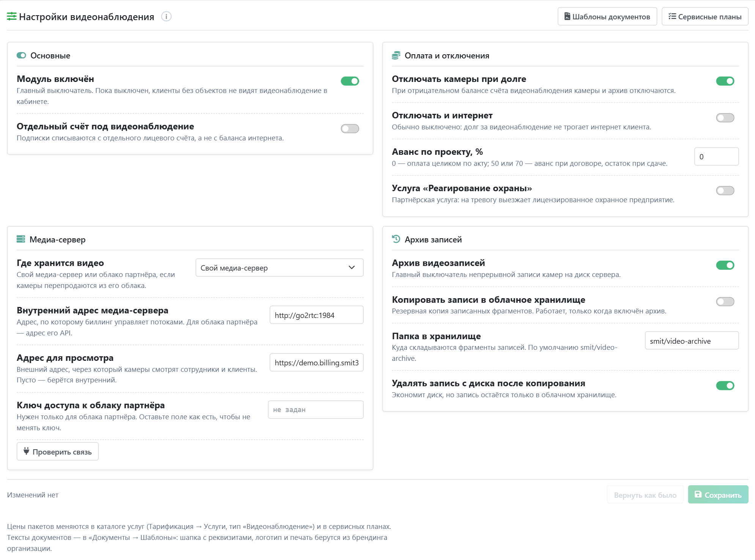The height and width of the screenshot is (560, 755).
Task: Click the plug icon on Проверить связь
Action: click(26, 451)
